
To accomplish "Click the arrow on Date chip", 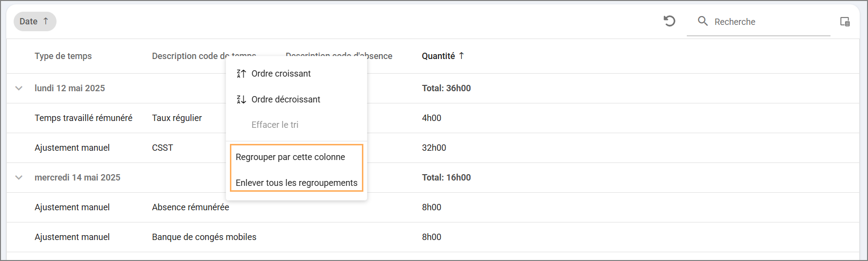I will [x=46, y=21].
